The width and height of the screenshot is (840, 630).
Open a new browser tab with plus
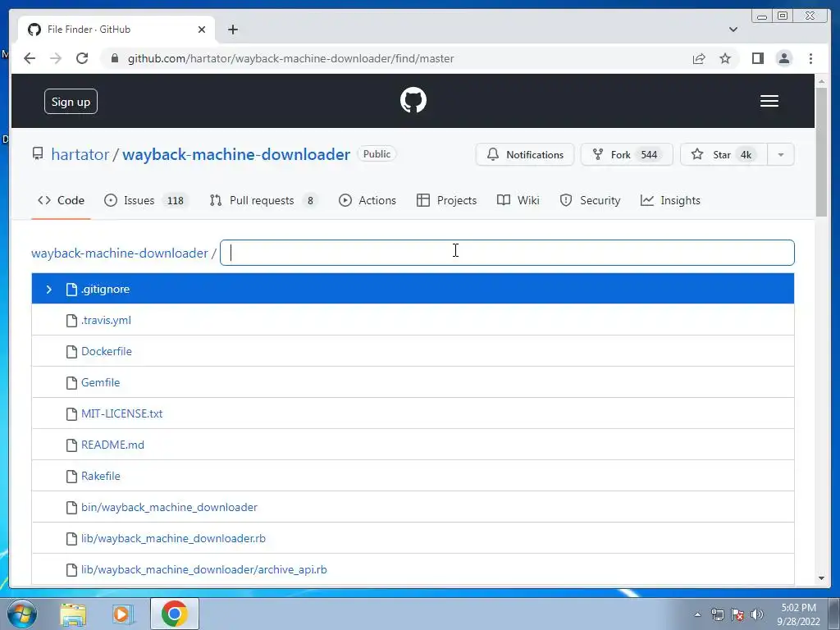click(232, 30)
